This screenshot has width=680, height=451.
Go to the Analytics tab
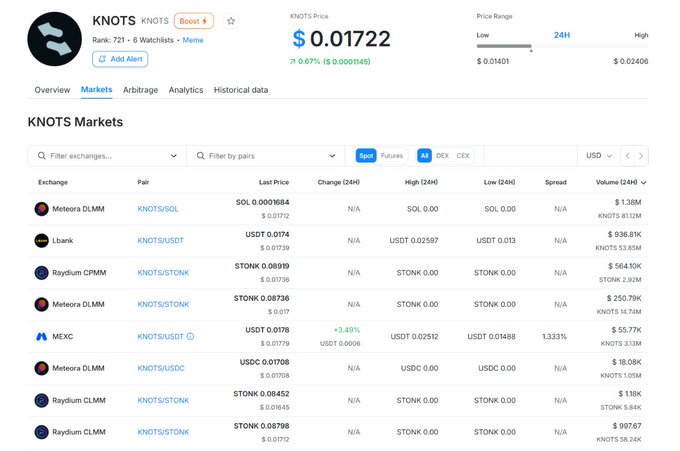point(186,90)
